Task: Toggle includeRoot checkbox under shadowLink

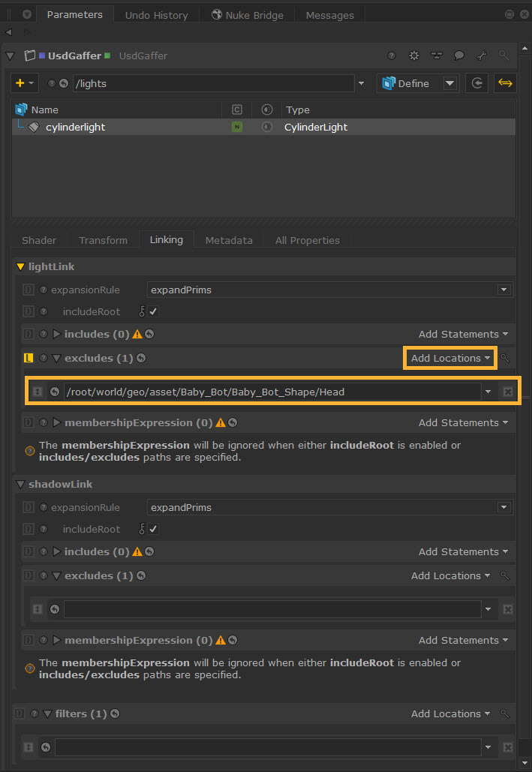Action: coord(153,529)
